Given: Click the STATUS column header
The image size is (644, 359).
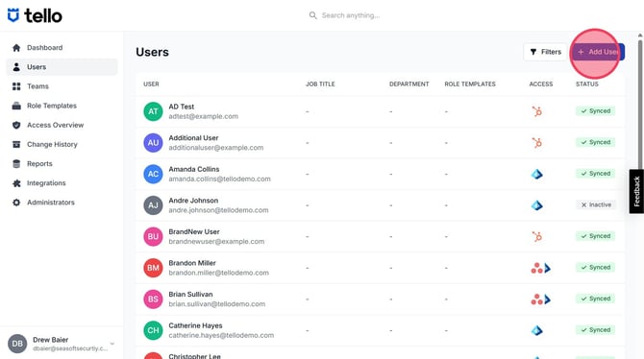Looking at the screenshot, I should [587, 84].
